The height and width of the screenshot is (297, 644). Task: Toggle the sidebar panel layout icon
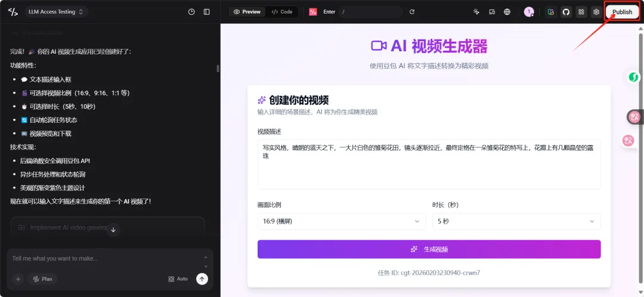206,12
